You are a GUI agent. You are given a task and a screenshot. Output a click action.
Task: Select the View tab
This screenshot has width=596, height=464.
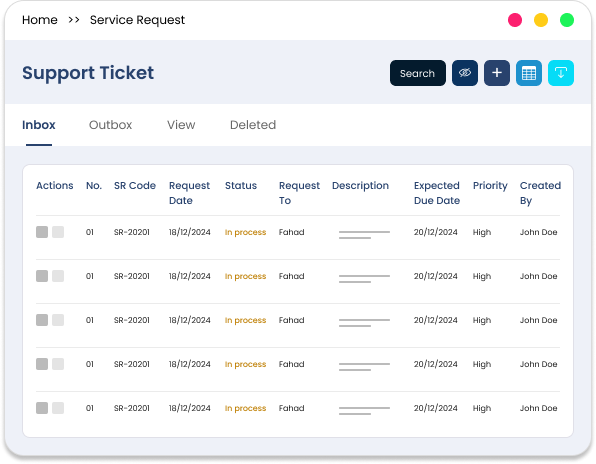pyautogui.click(x=181, y=125)
